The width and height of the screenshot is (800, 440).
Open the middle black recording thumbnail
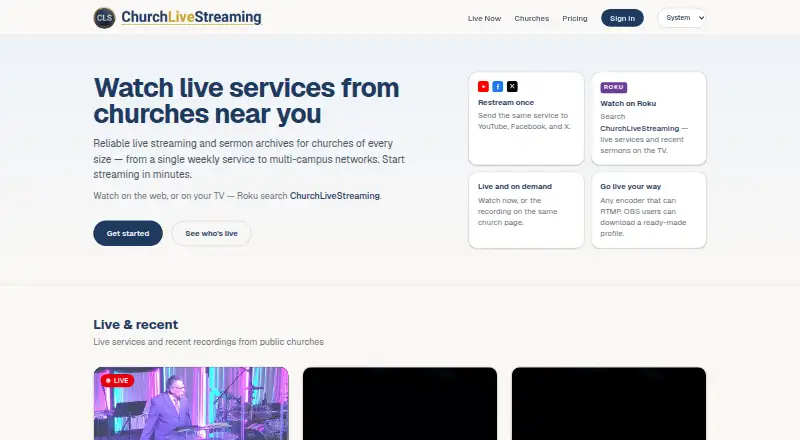tap(400, 403)
